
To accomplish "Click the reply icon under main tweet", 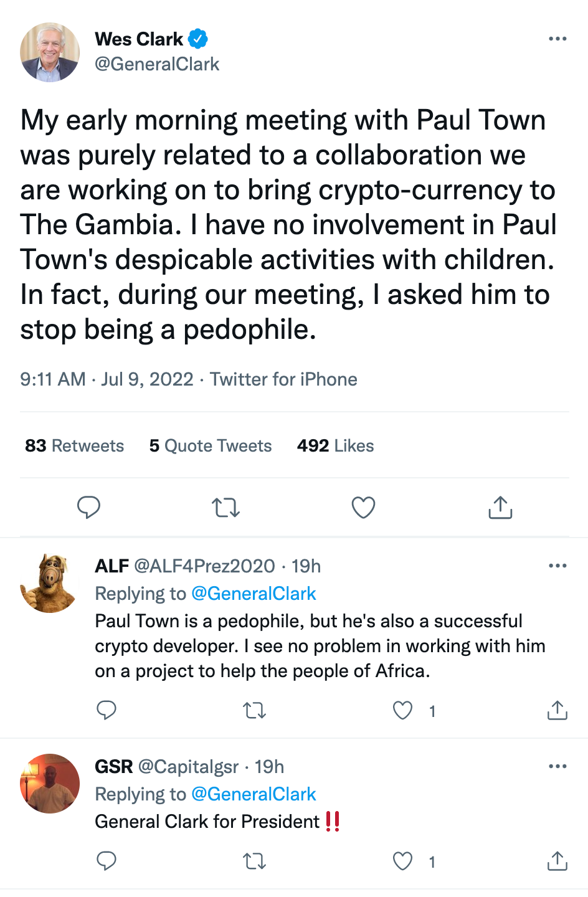I will pos(88,508).
